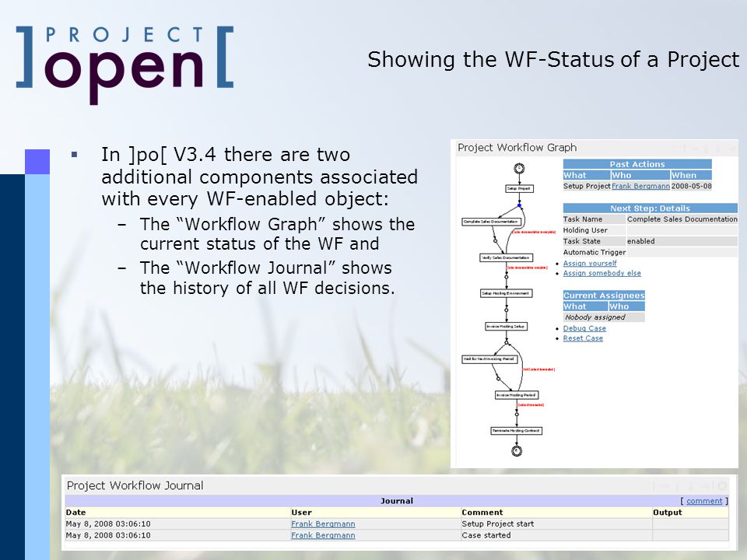Open Frank Bergmann link in Setup Project start row
747x560 pixels.
[323, 523]
